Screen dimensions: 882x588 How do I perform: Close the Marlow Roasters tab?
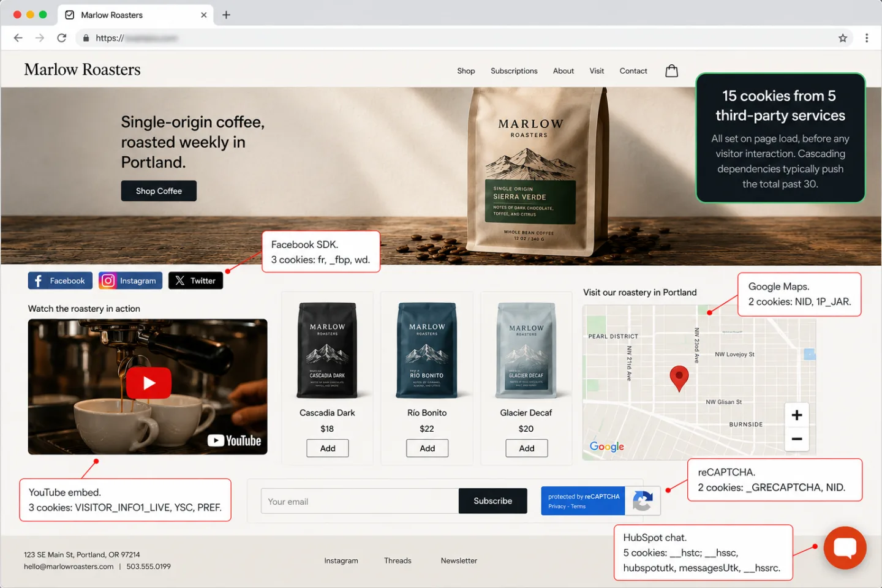(x=204, y=15)
